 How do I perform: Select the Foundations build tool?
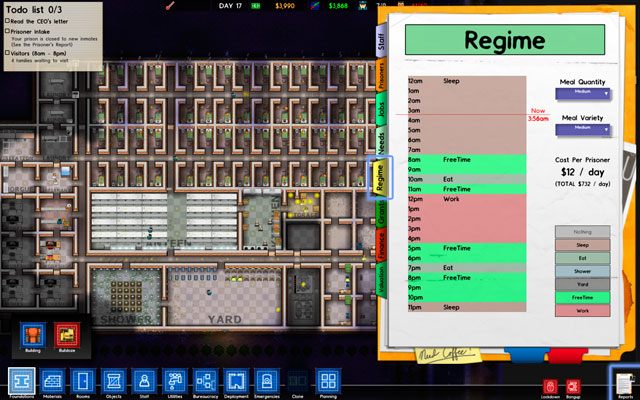(x=22, y=381)
